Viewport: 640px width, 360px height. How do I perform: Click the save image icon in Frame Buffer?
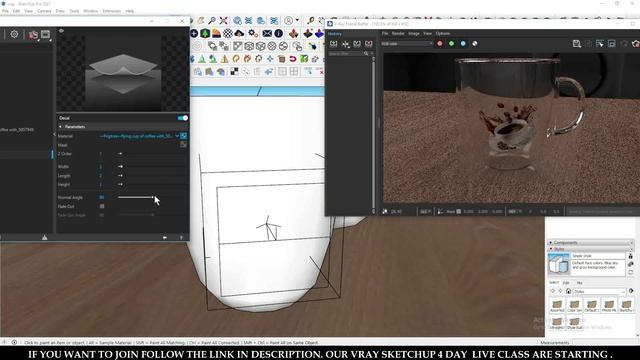point(577,44)
